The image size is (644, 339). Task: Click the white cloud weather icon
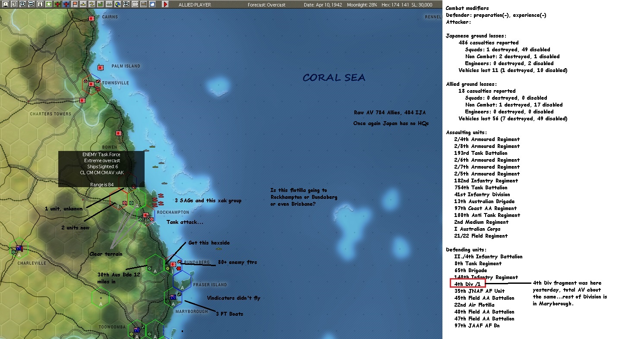[152, 4]
